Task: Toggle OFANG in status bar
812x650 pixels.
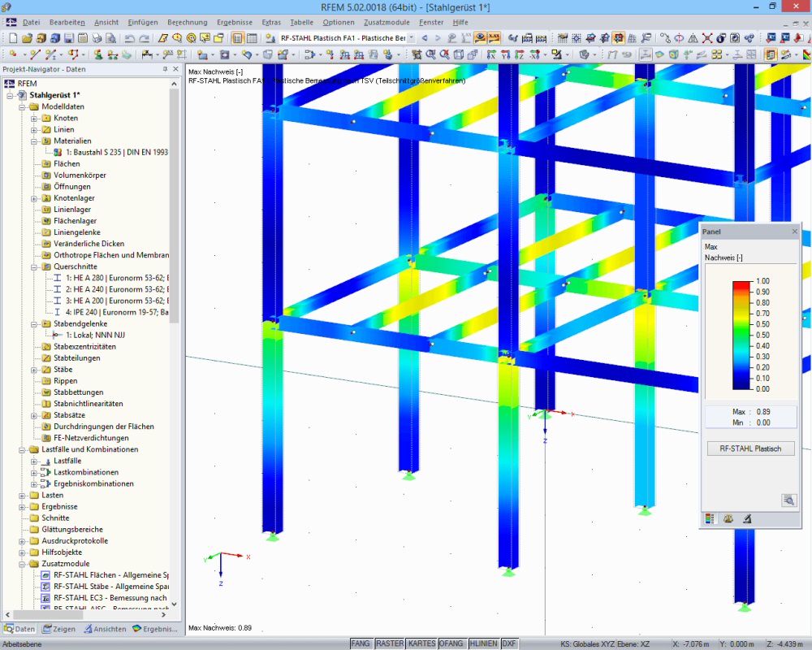Action: [x=451, y=643]
